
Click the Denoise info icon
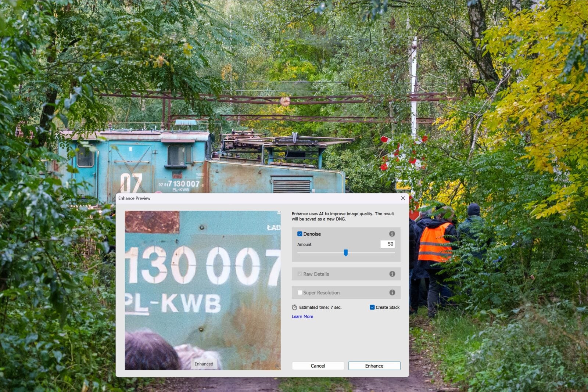[x=392, y=234]
